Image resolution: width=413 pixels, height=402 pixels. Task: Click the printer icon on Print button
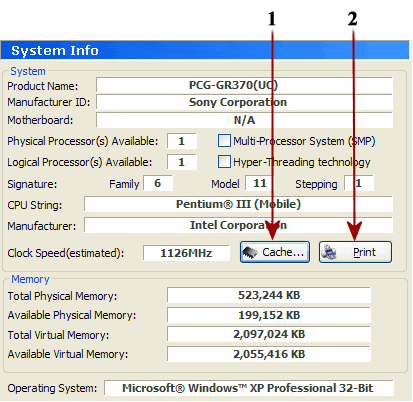click(329, 252)
